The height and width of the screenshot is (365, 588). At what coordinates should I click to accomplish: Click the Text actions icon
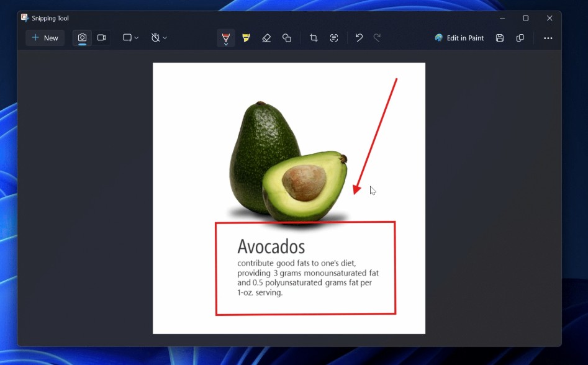click(334, 38)
